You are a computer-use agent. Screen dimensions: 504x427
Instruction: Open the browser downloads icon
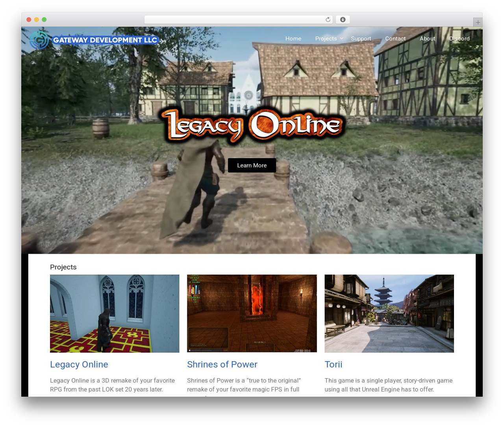[343, 20]
